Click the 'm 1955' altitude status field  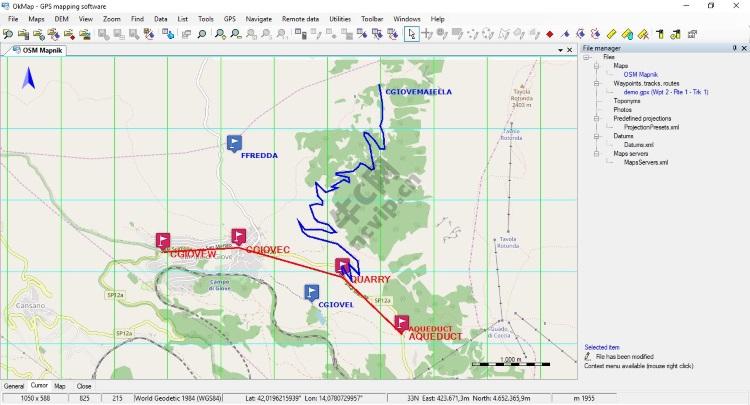(x=584, y=398)
